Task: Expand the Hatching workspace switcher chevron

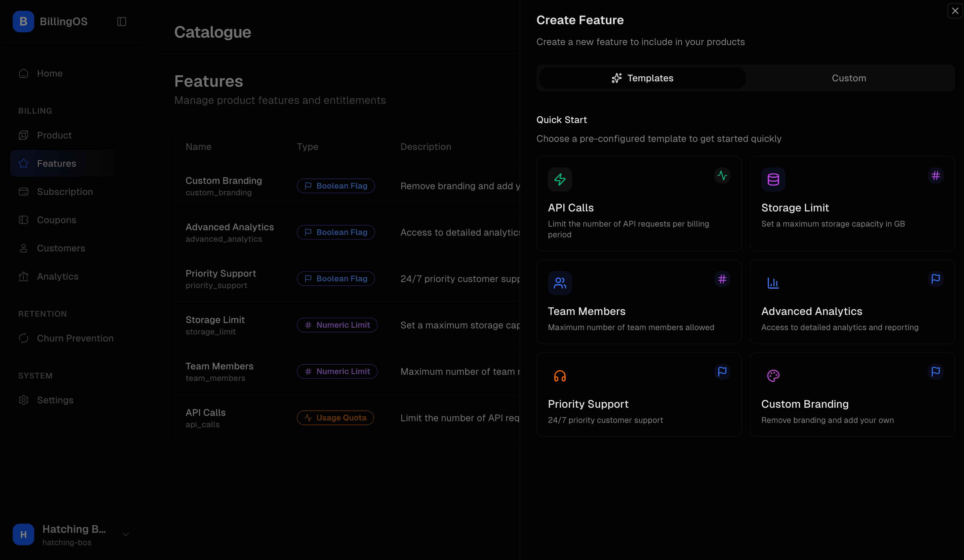Action: (x=125, y=534)
